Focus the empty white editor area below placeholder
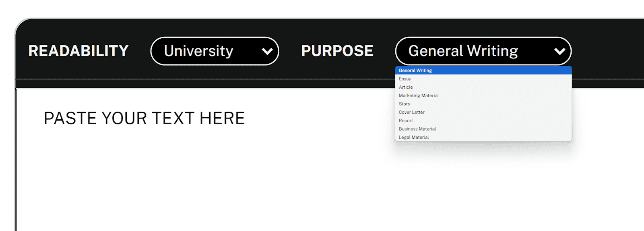The width and height of the screenshot is (644, 231). (242, 181)
